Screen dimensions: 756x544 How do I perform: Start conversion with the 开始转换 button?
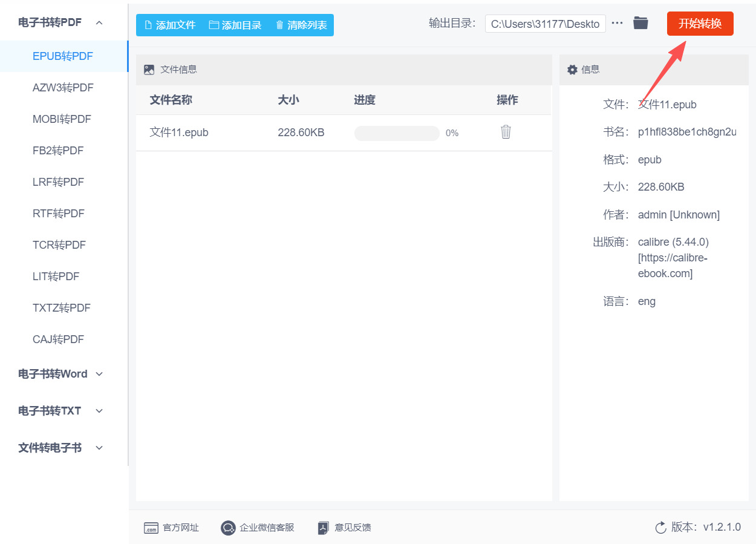coord(700,23)
